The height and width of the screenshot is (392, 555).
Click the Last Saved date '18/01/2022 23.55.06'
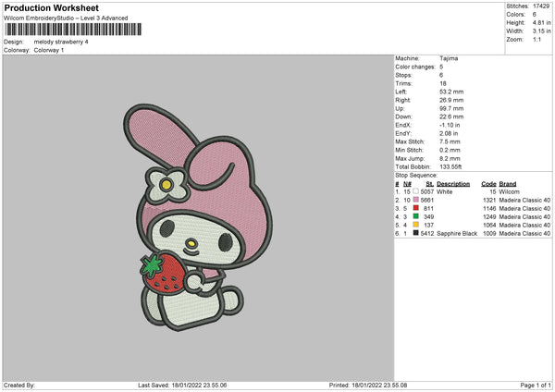point(199,386)
